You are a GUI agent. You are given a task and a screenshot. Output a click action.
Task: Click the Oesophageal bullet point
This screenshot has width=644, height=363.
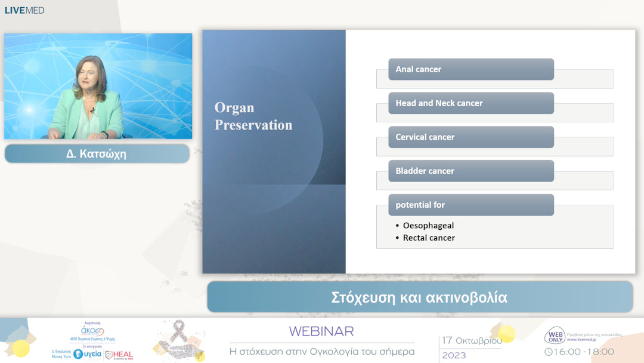coord(428,226)
